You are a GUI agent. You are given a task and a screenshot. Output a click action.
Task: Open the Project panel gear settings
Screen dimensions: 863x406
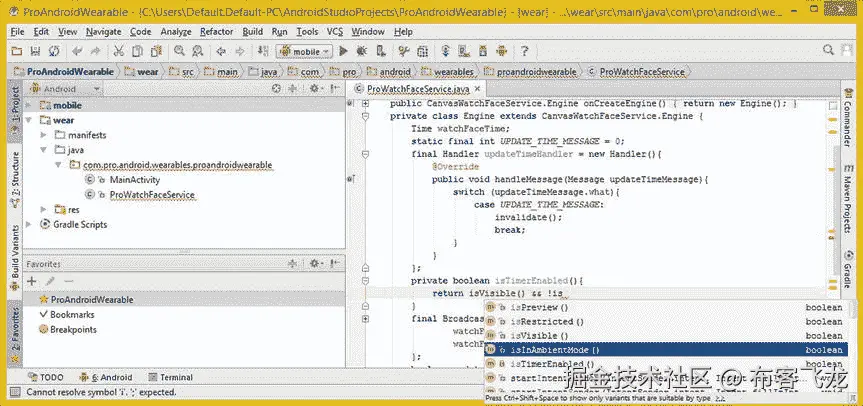coord(315,89)
